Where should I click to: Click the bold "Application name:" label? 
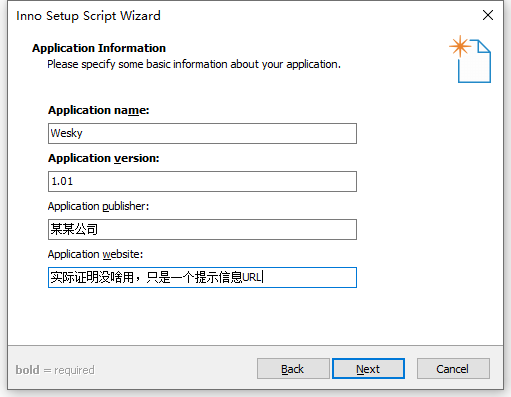[x=99, y=110]
